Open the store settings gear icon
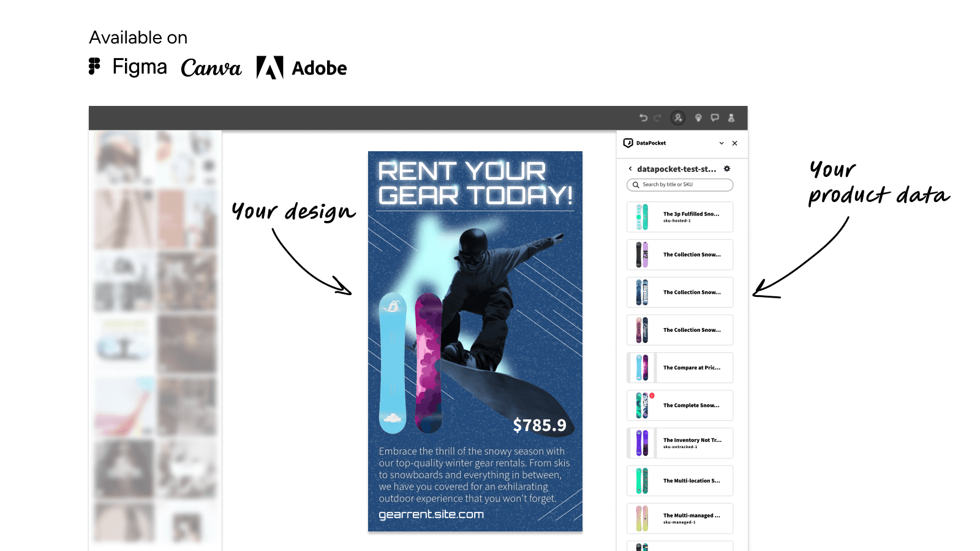The width and height of the screenshot is (980, 551). point(727,169)
